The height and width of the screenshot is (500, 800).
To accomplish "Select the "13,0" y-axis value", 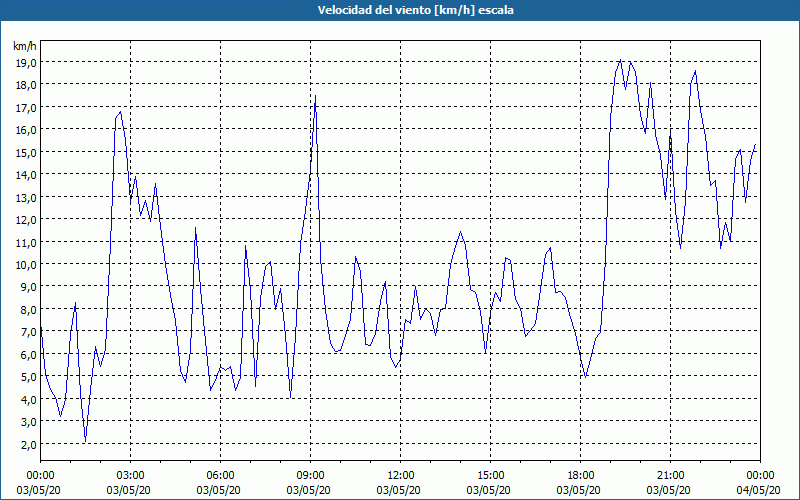I will tap(26, 197).
